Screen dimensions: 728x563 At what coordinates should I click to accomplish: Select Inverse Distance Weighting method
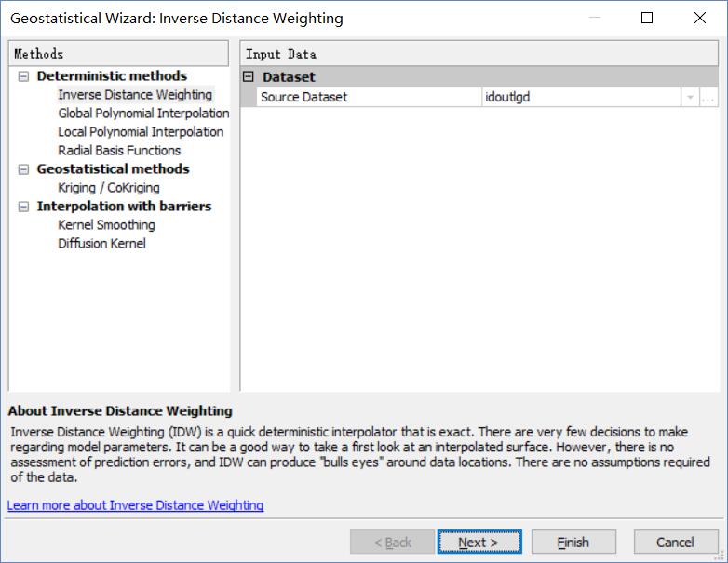(x=135, y=95)
